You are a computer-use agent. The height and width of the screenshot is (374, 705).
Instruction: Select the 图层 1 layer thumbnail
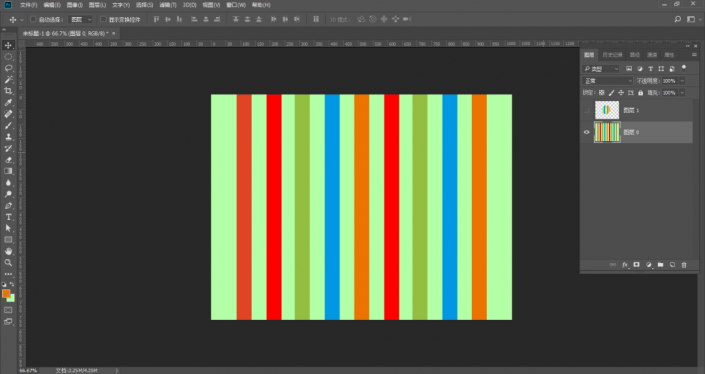click(607, 110)
